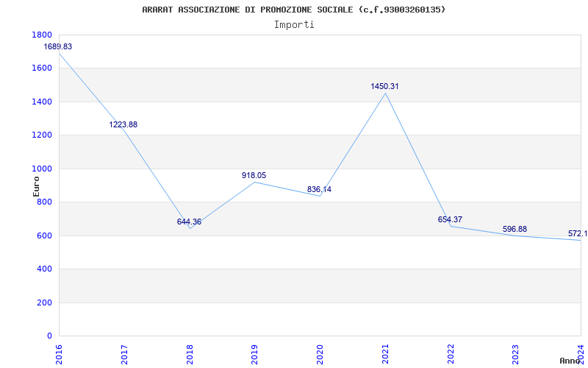
Task: Select the 572.1 data label
Action: [578, 234]
